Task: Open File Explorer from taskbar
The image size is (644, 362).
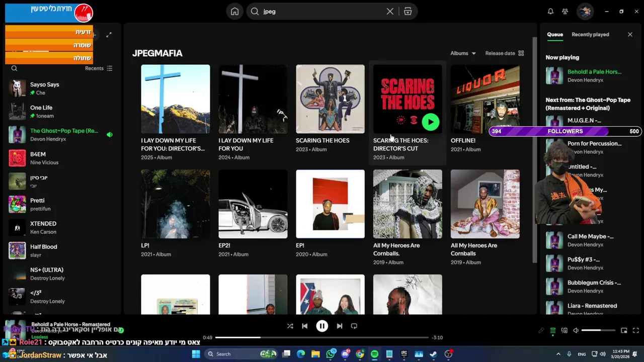Action: coord(315,354)
